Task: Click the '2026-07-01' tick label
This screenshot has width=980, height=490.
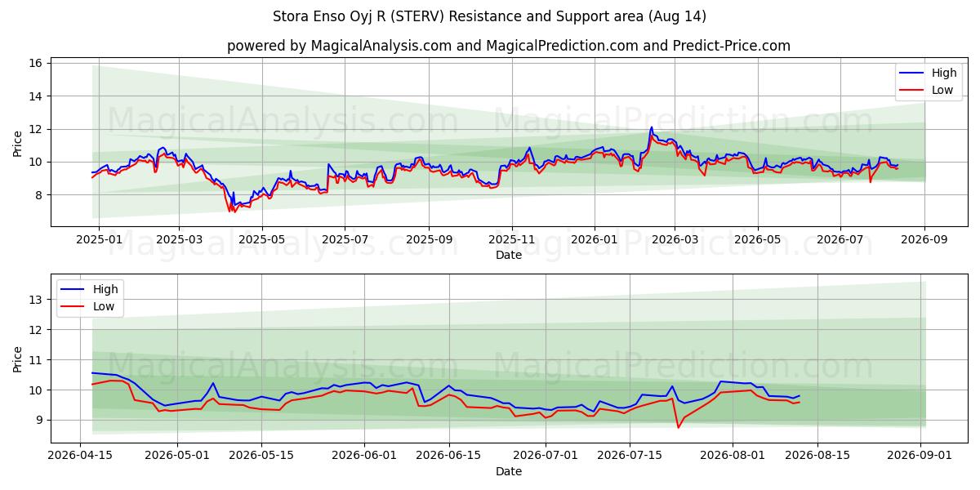Action: (x=546, y=457)
